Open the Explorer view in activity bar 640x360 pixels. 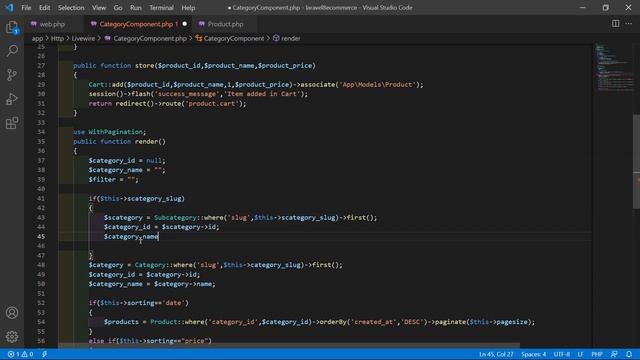pyautogui.click(x=12, y=28)
